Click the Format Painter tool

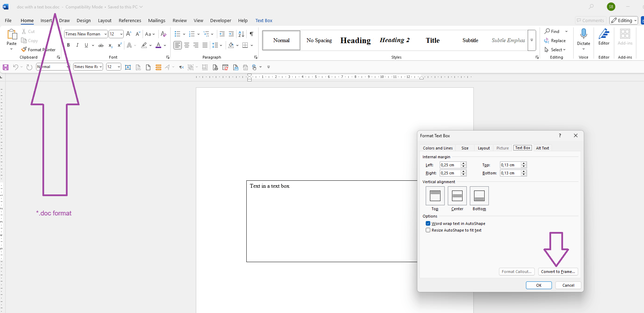click(x=38, y=50)
